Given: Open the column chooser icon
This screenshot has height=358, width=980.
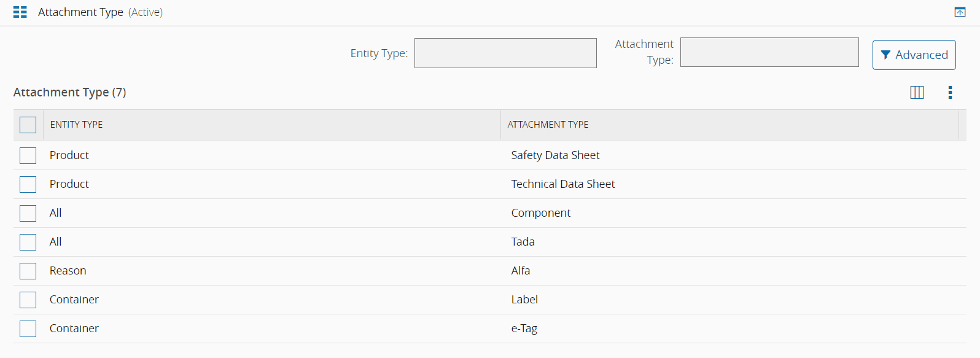Looking at the screenshot, I should 917,93.
